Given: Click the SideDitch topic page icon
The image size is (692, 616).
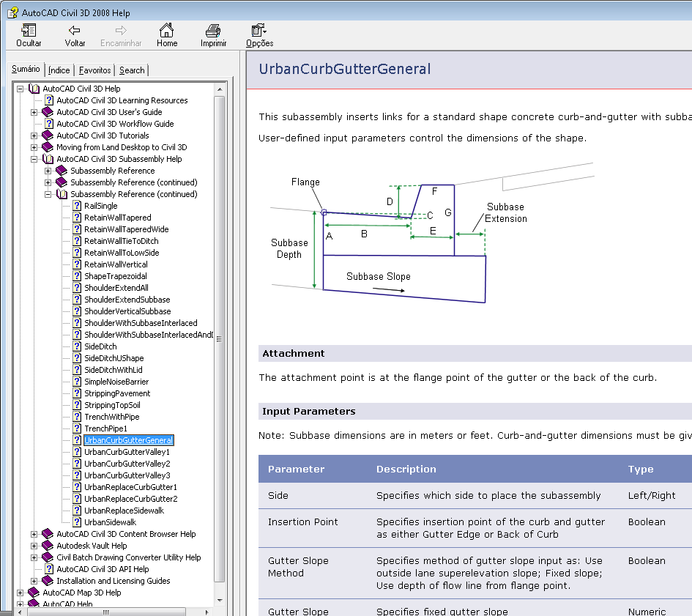Looking at the screenshot, I should click(x=77, y=346).
